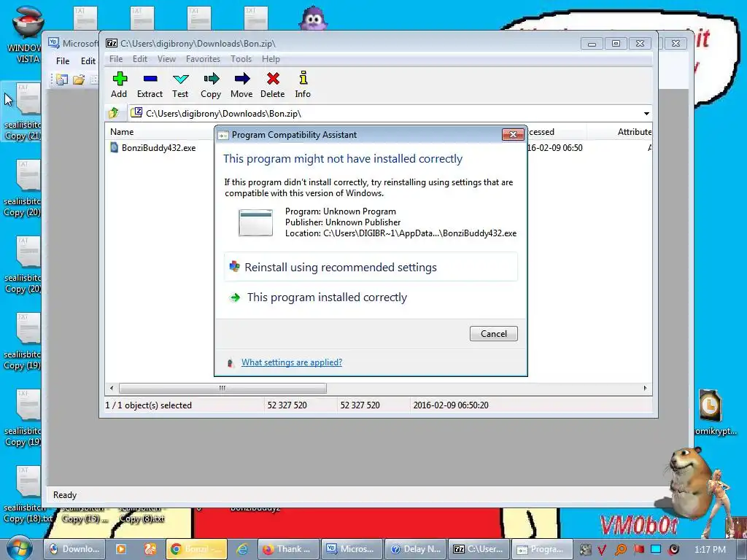Click the Test archive icon
Viewport: 747px width, 560px height.
point(181,79)
